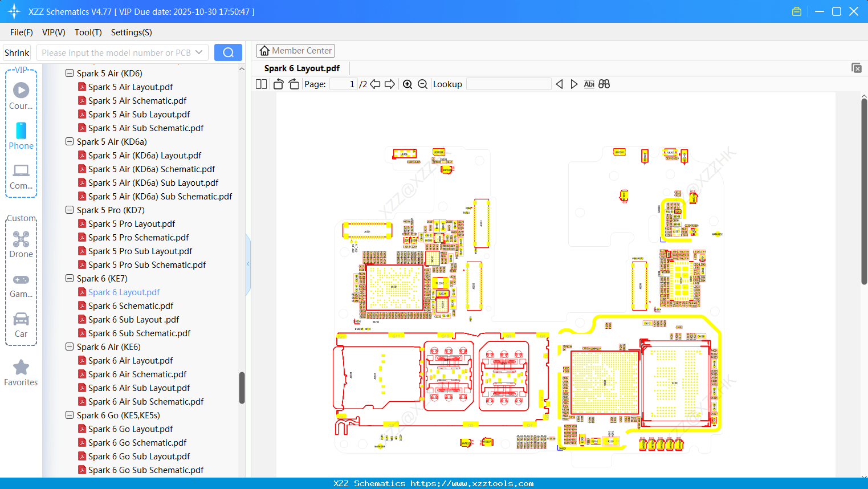Open the binoculars search icon

[604, 84]
